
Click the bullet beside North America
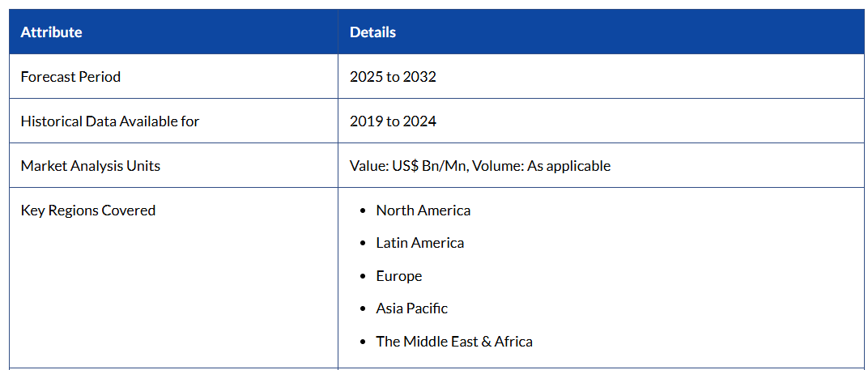364,211
